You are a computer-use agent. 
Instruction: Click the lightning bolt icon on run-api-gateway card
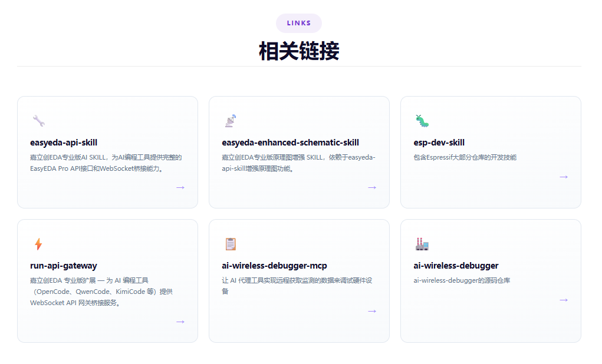click(x=38, y=244)
